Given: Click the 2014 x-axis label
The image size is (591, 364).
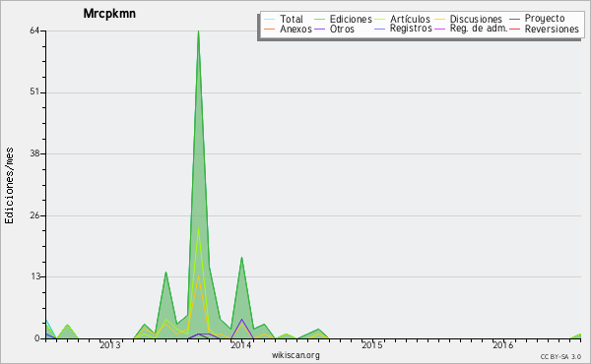Looking at the screenshot, I should 241,345.
